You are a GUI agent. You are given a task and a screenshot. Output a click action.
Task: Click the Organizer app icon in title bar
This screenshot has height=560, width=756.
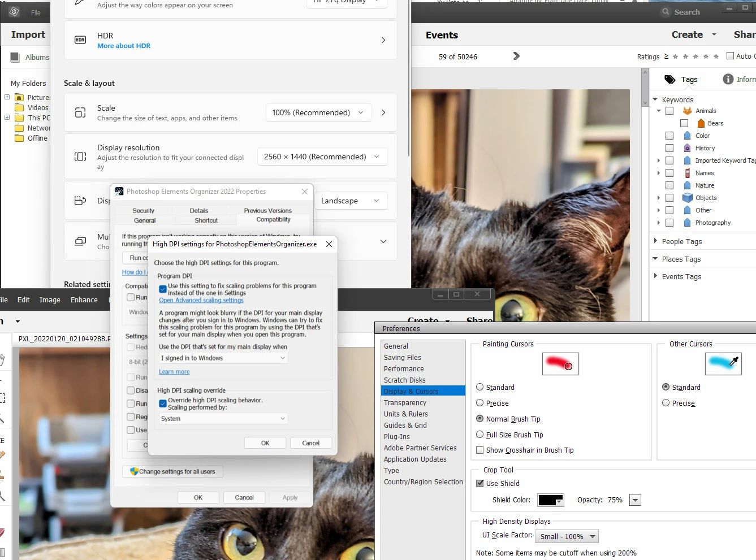click(14, 12)
